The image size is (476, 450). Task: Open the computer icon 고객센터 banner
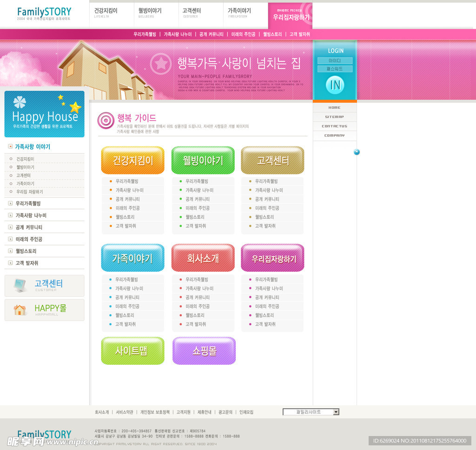point(44,285)
